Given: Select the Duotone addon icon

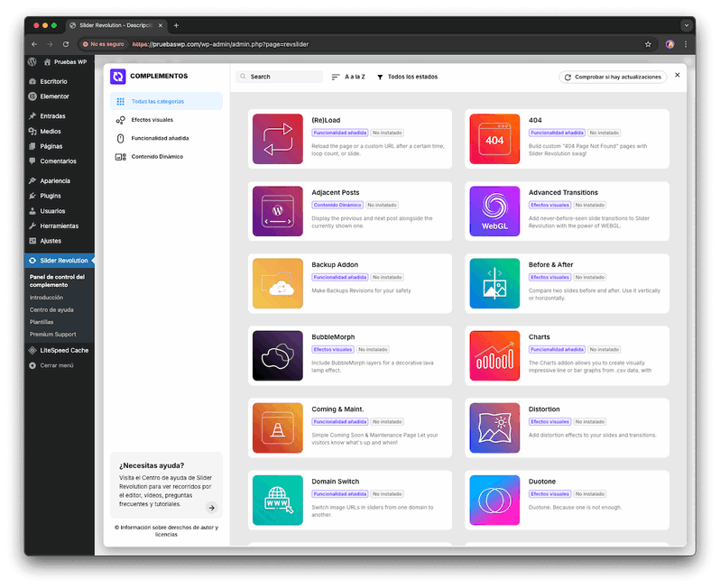Looking at the screenshot, I should [494, 500].
